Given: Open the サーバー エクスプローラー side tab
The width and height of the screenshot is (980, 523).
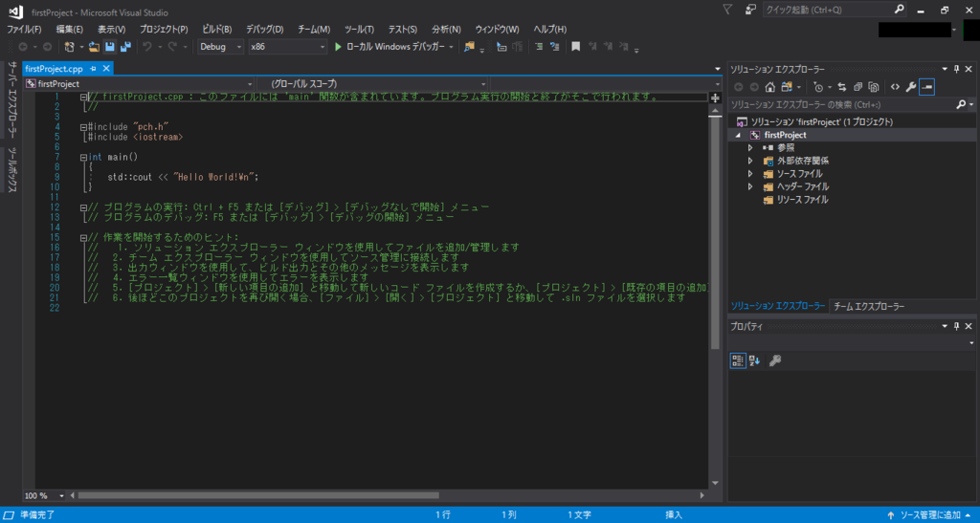Looking at the screenshot, I should [x=11, y=99].
